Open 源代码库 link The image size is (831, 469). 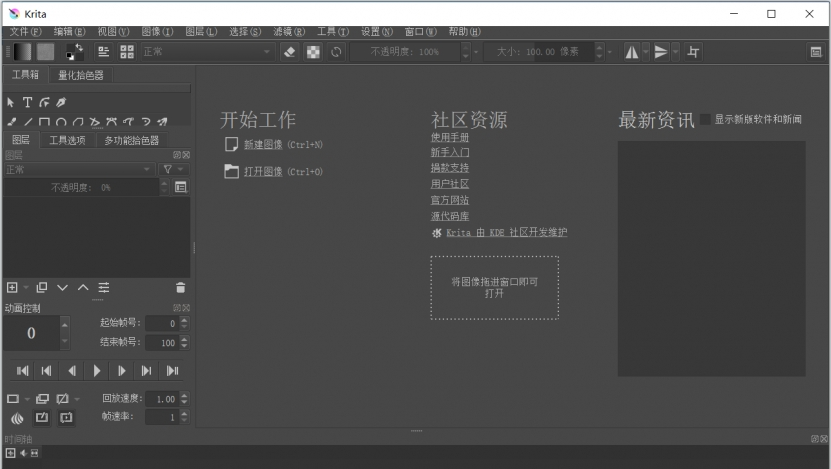tap(449, 216)
